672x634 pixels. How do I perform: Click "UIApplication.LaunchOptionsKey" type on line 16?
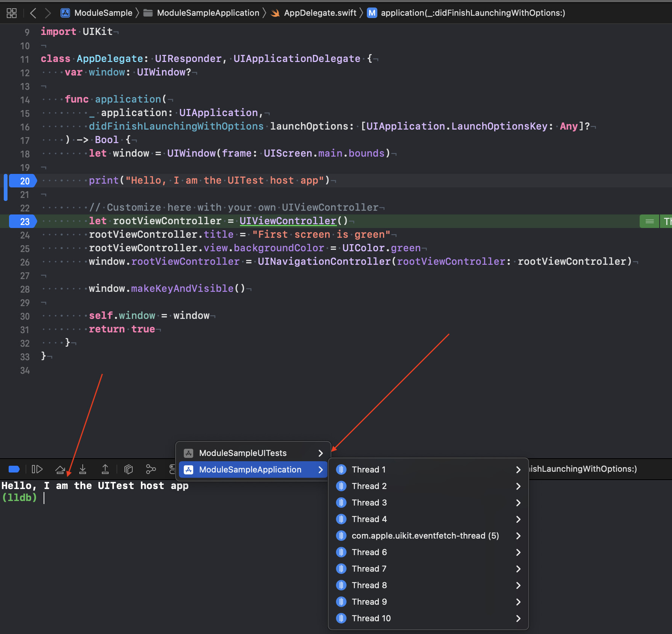457,126
